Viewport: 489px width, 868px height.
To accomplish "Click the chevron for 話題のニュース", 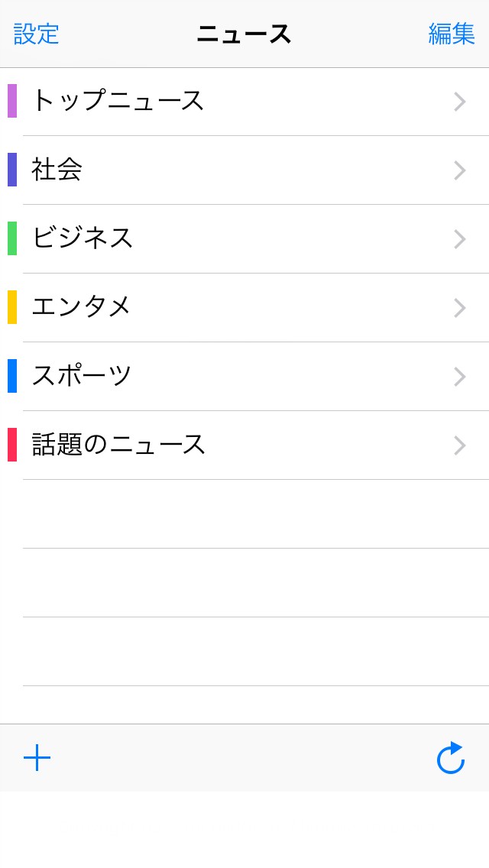I will click(x=459, y=445).
